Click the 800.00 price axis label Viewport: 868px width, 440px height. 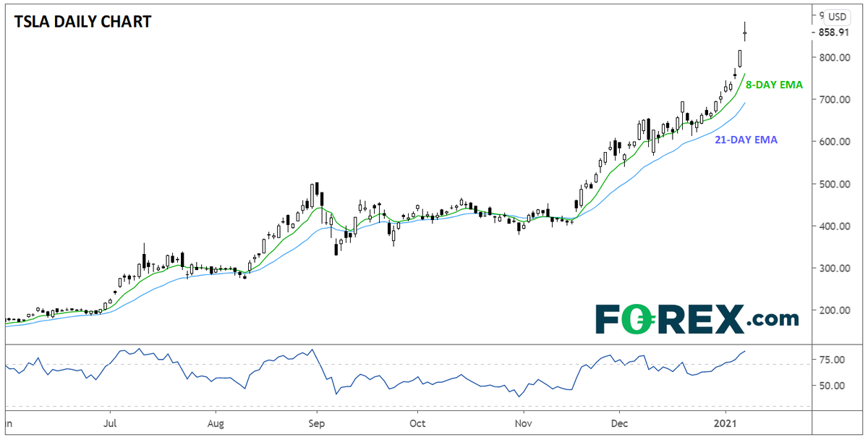pos(834,57)
